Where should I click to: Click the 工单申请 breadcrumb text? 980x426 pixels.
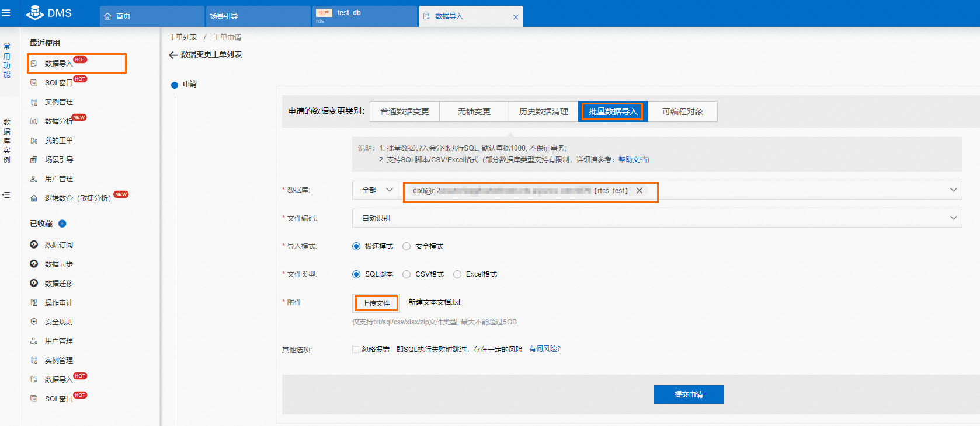click(x=227, y=37)
